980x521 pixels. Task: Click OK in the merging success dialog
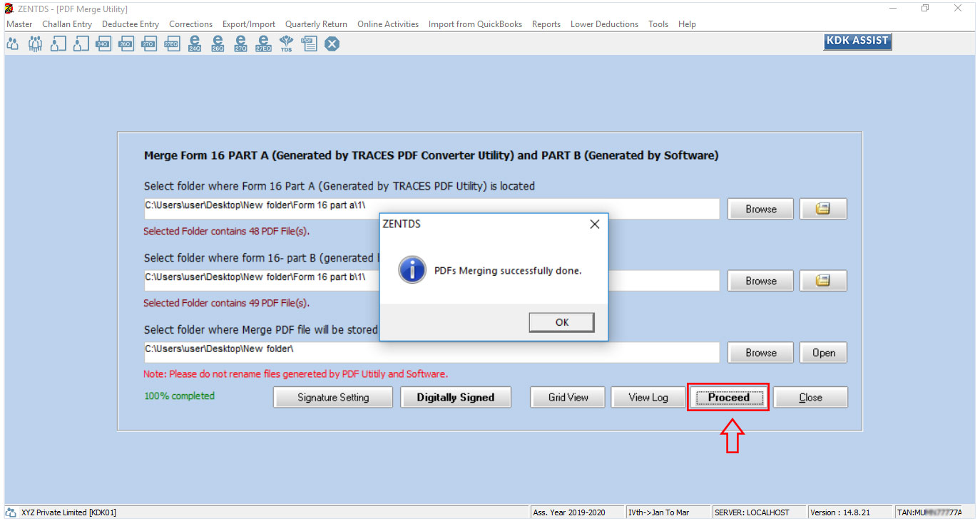pyautogui.click(x=562, y=322)
